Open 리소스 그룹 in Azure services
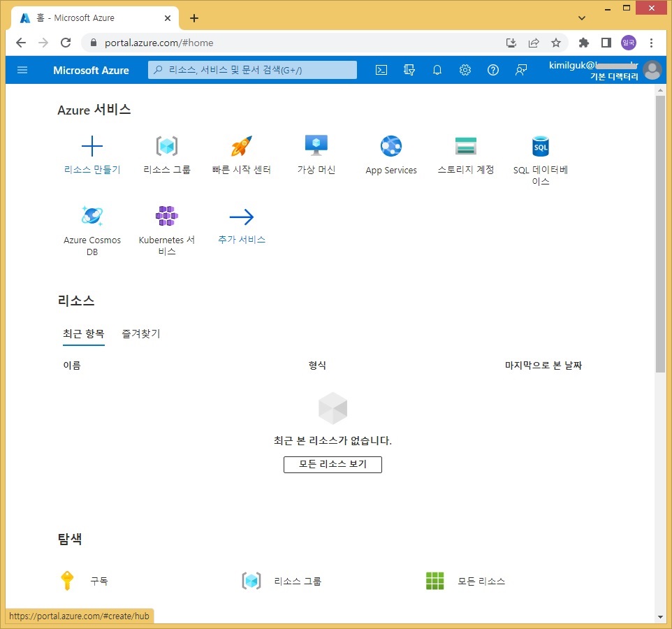The image size is (672, 629). 167,155
